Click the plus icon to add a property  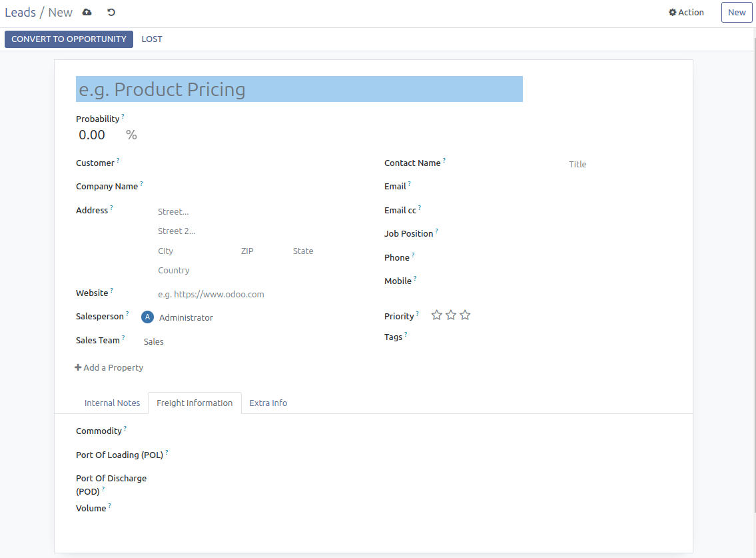click(x=78, y=367)
